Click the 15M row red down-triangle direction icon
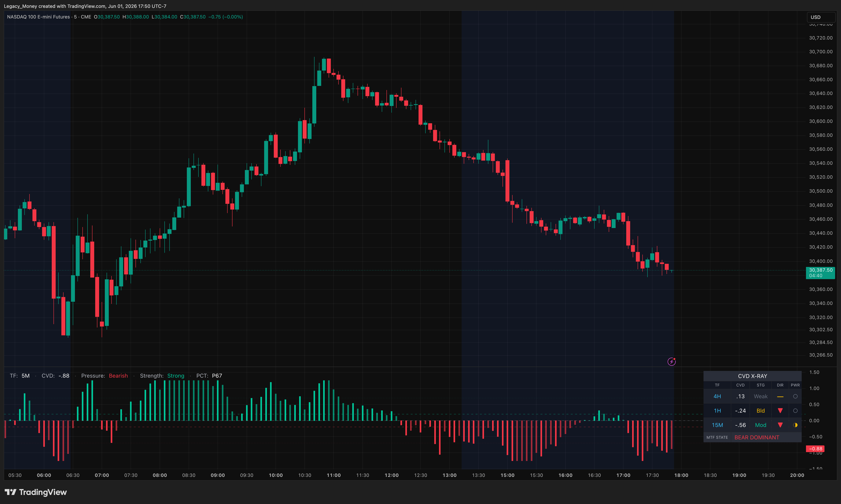841x504 pixels. tap(780, 425)
